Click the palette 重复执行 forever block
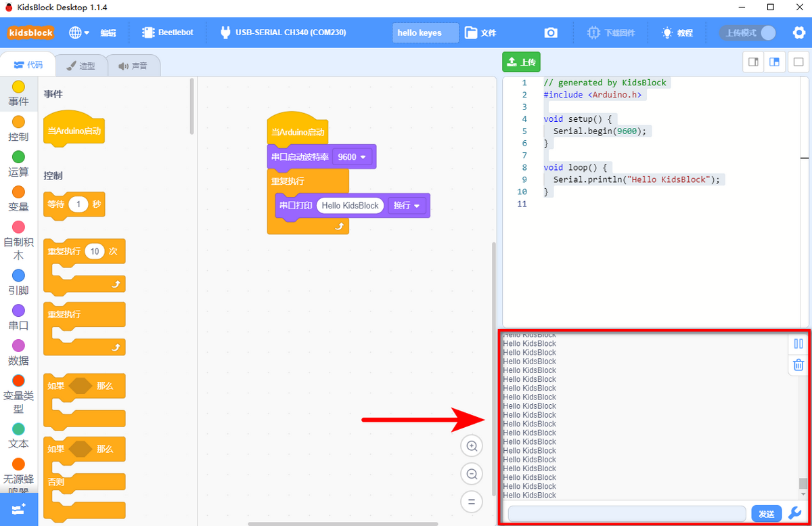The image size is (812, 526). (x=84, y=328)
